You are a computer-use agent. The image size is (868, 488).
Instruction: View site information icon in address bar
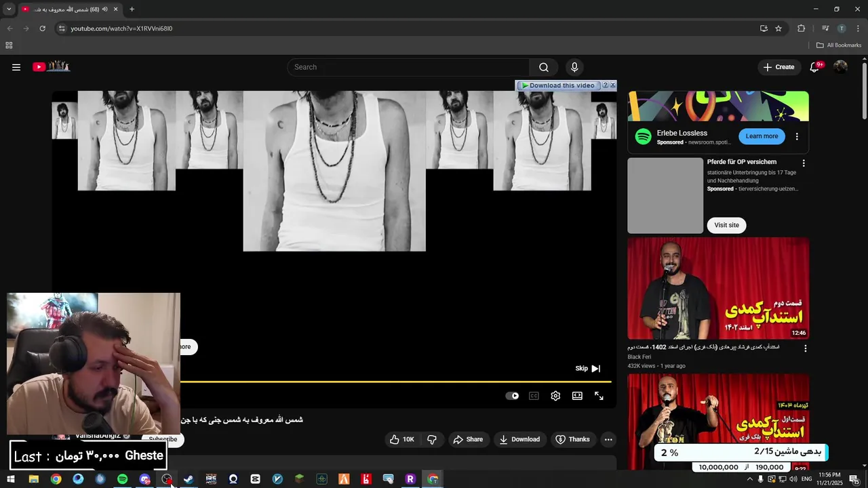(62, 28)
